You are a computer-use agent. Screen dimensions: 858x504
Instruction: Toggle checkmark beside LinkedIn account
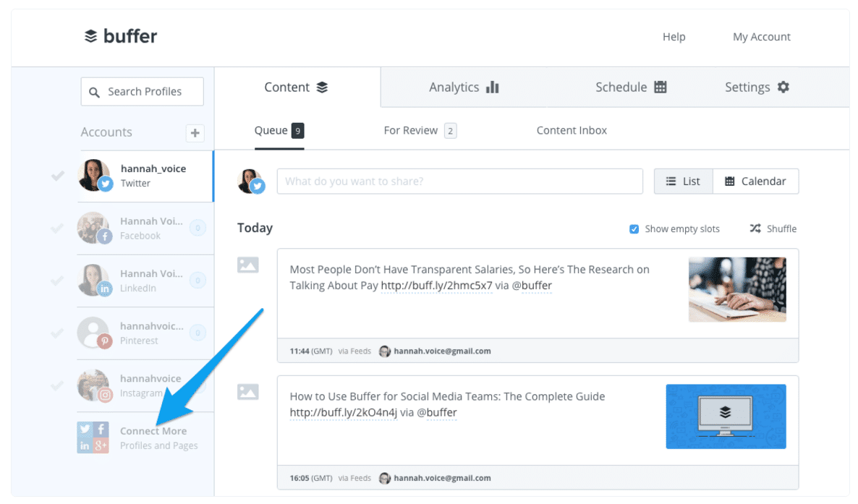coord(57,281)
